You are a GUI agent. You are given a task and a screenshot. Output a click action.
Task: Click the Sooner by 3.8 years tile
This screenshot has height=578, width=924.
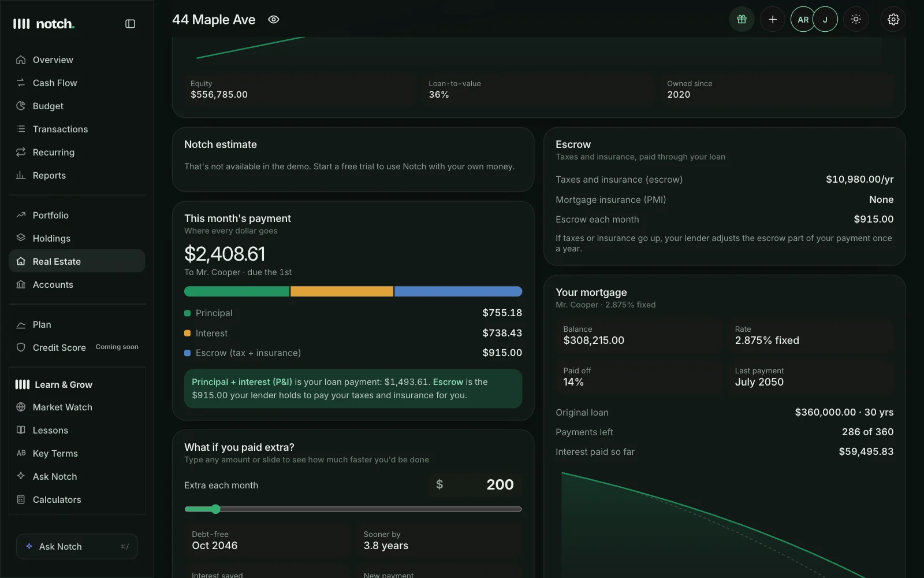click(x=439, y=540)
